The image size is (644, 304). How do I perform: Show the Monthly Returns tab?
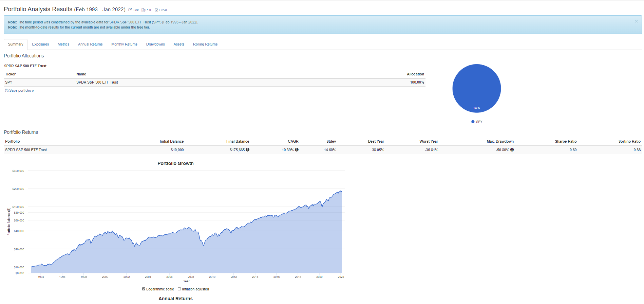click(x=124, y=44)
